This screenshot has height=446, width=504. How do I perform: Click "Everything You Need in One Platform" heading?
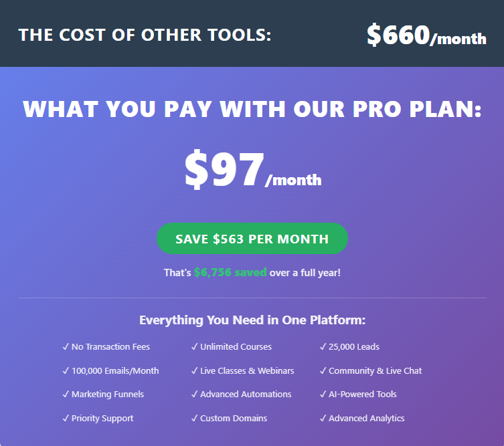click(x=252, y=320)
